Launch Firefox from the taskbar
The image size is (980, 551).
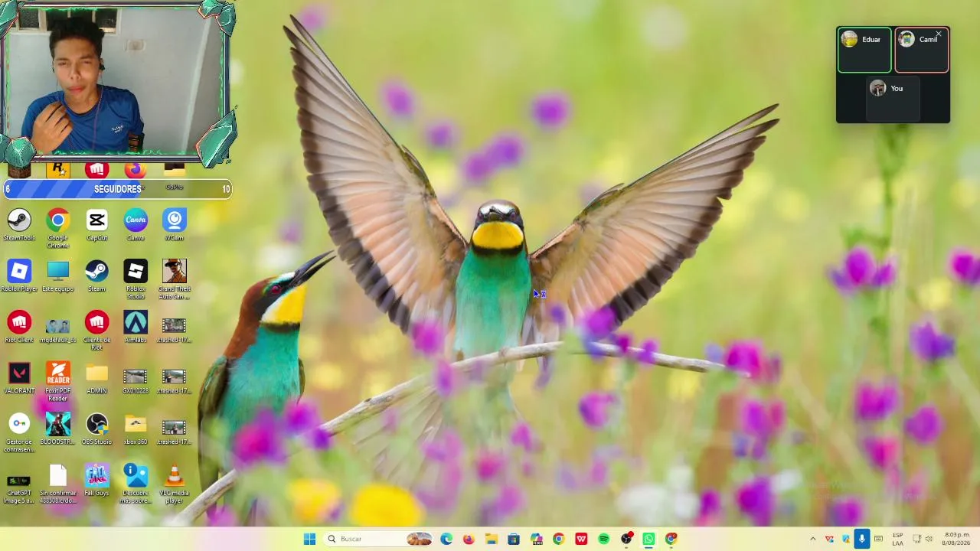click(469, 539)
